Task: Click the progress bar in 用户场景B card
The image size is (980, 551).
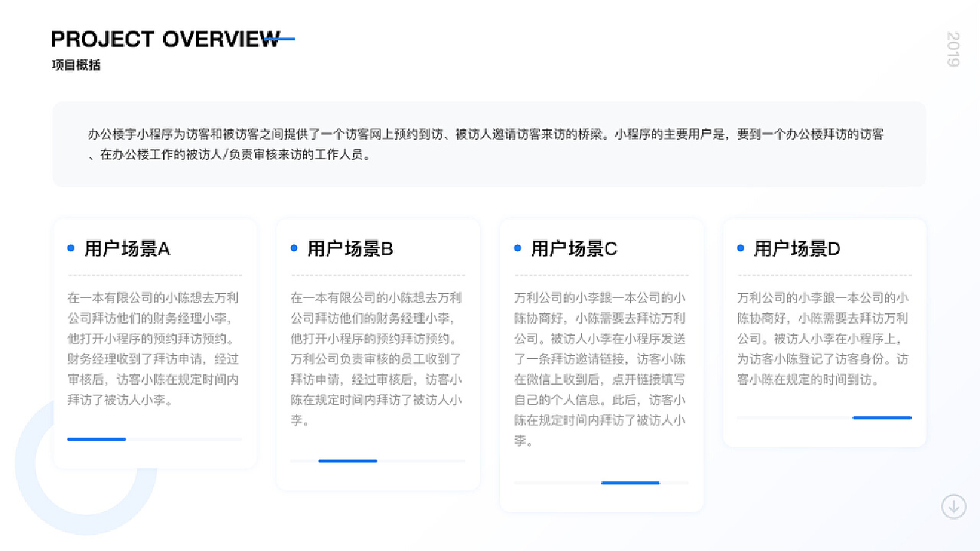Action: (x=377, y=461)
